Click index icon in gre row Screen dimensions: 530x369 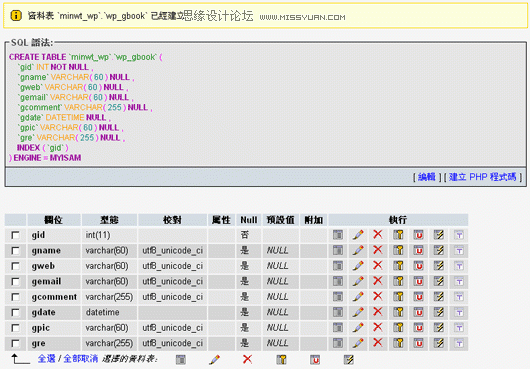pyautogui.click(x=439, y=343)
